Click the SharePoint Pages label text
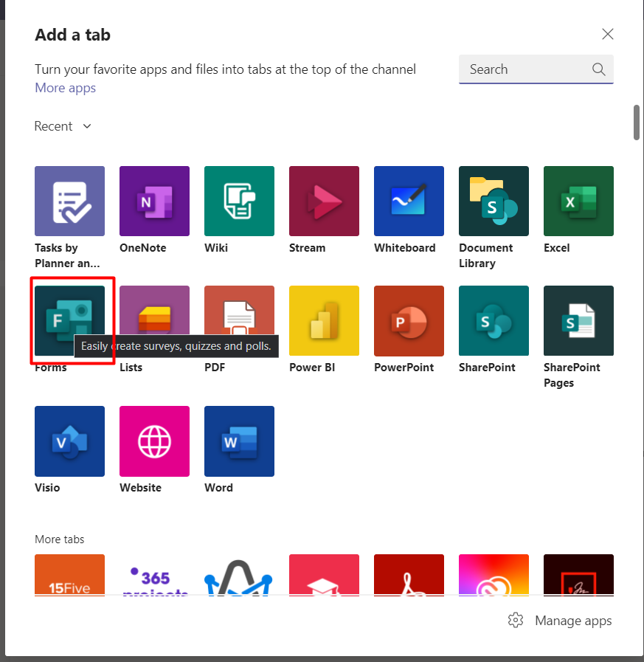Viewport: 644px width, 662px height. (572, 375)
